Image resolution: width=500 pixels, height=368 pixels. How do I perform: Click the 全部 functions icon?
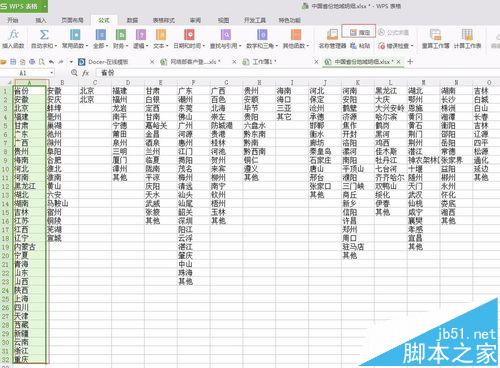point(101,35)
